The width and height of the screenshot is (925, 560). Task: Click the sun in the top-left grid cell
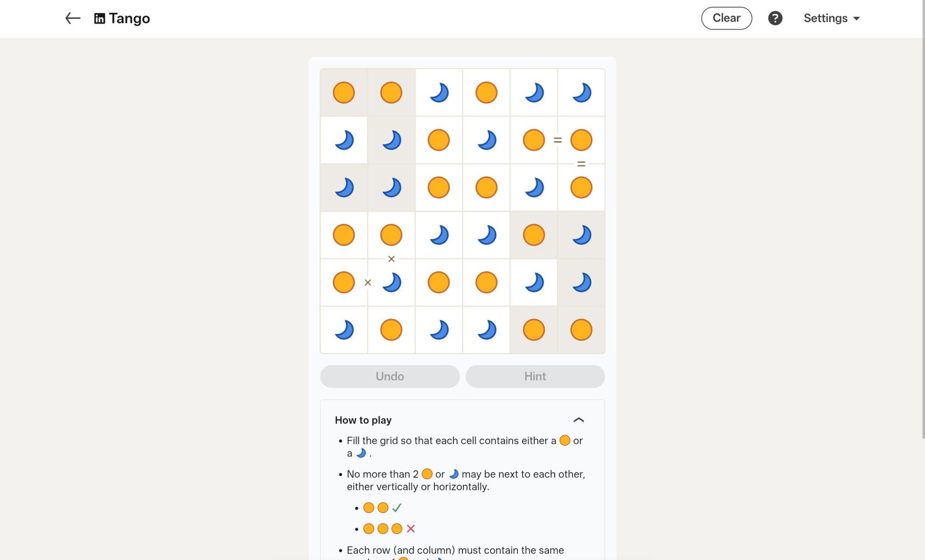(x=344, y=92)
